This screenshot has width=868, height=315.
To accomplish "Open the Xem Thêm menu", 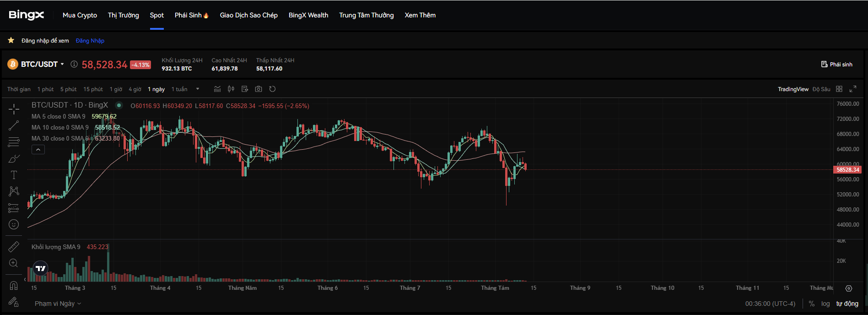I will (420, 15).
